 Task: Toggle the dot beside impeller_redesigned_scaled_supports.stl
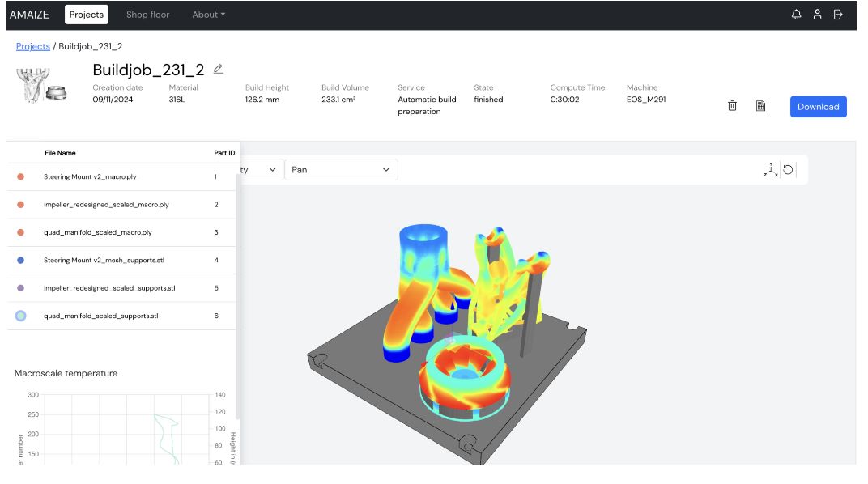click(x=20, y=288)
